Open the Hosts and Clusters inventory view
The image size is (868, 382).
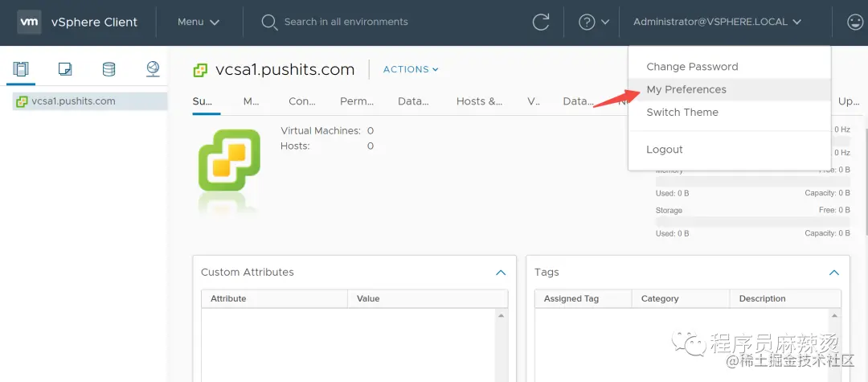click(20, 69)
